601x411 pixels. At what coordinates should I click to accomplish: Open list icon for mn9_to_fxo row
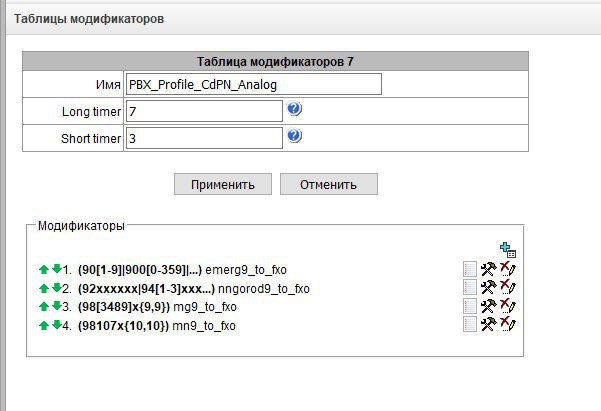(470, 324)
